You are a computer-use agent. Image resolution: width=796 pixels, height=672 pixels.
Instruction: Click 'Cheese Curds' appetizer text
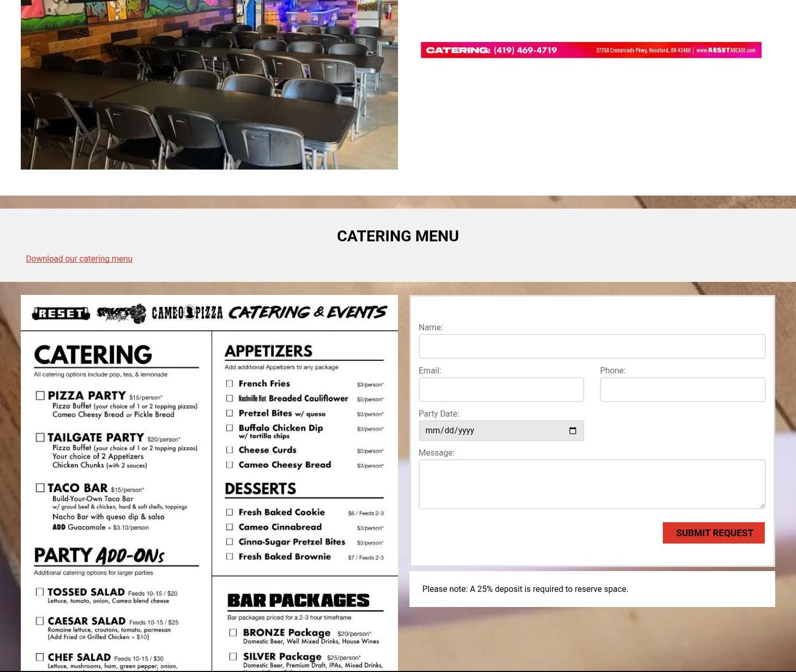267,450
